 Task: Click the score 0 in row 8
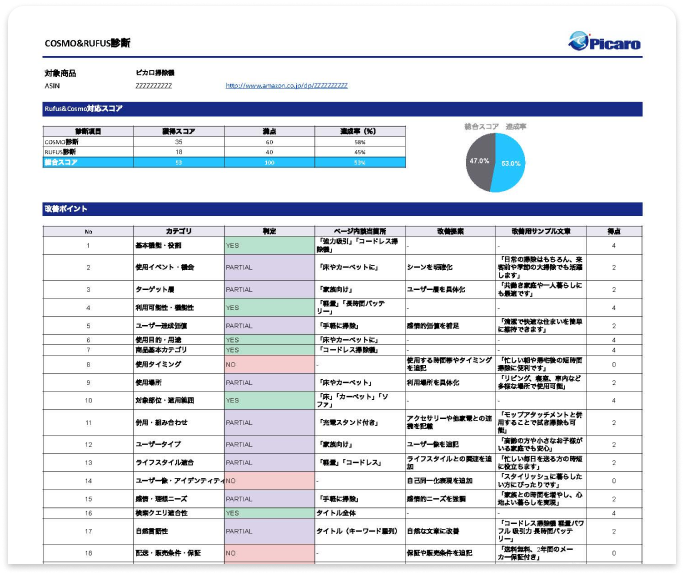point(614,364)
